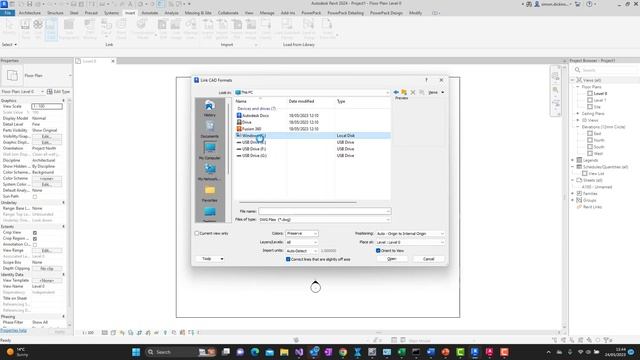Select the Fusion 360 entry

tap(249, 129)
